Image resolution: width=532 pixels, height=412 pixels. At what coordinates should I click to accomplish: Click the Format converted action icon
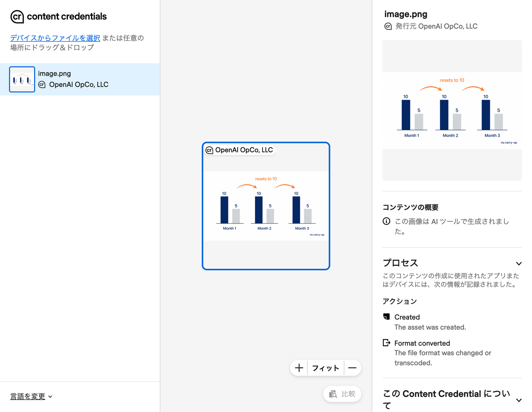tap(386, 342)
